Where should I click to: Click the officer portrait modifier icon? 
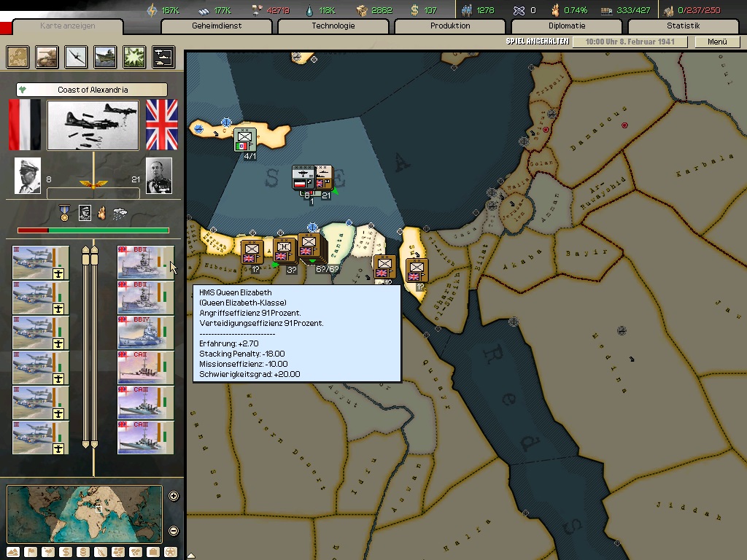tap(85, 213)
